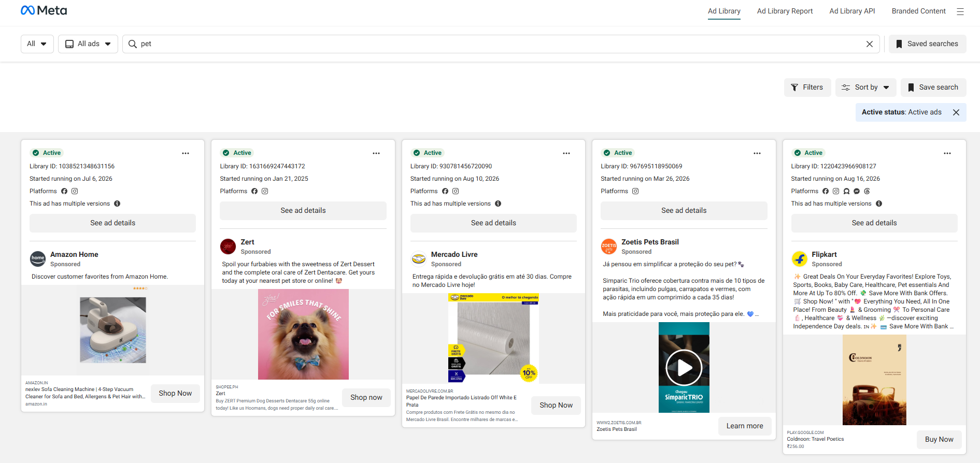Remove the Active status filter chip

point(956,112)
